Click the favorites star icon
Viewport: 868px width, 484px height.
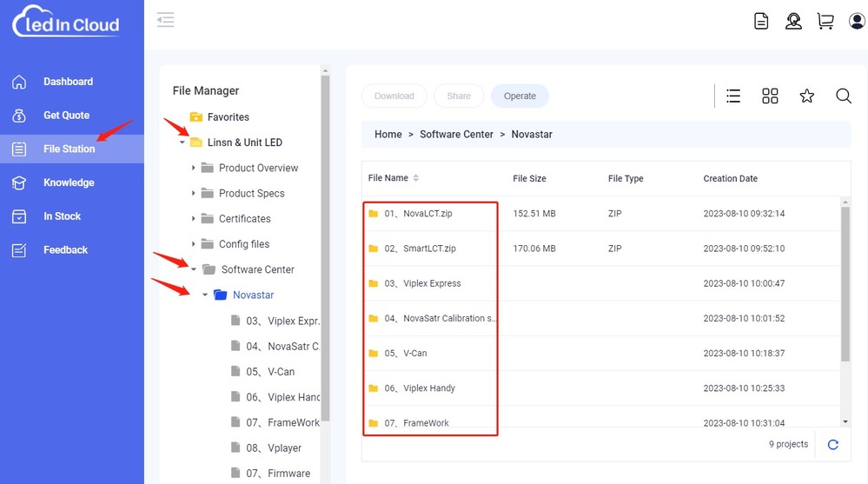pyautogui.click(x=807, y=96)
